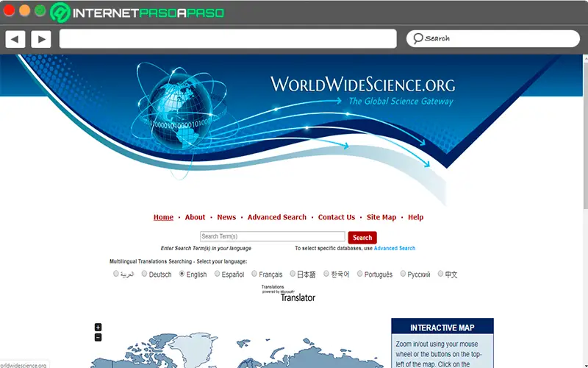This screenshot has height=368, width=588.
Task: Click the browser Search field
Action: [493, 38]
